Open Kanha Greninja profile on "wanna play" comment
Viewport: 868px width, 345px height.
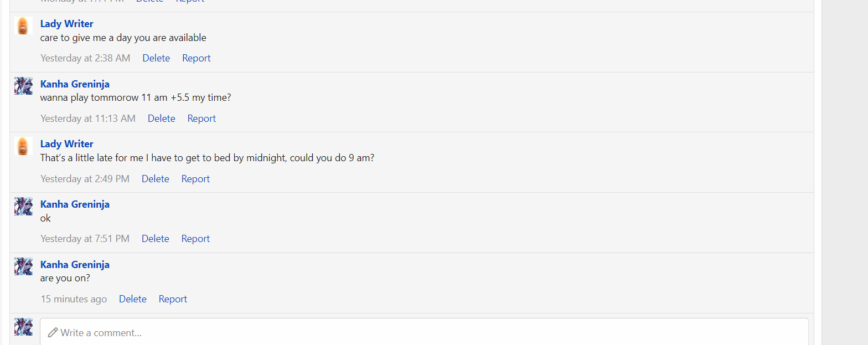[75, 84]
